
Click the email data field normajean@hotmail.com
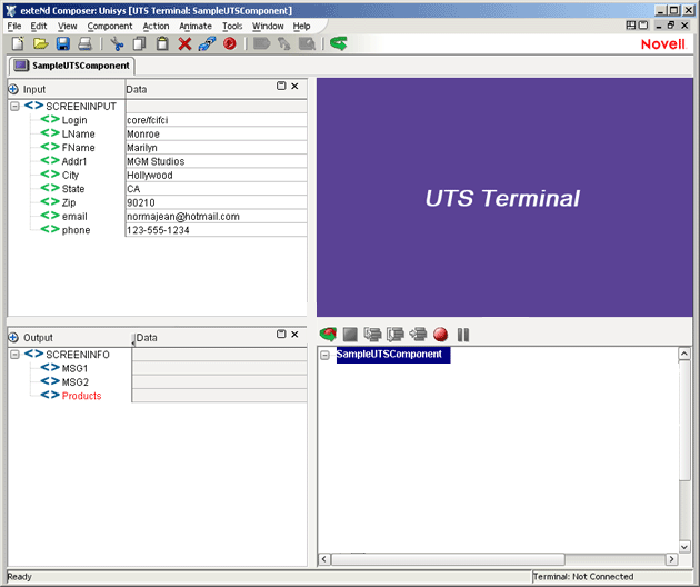(216, 216)
